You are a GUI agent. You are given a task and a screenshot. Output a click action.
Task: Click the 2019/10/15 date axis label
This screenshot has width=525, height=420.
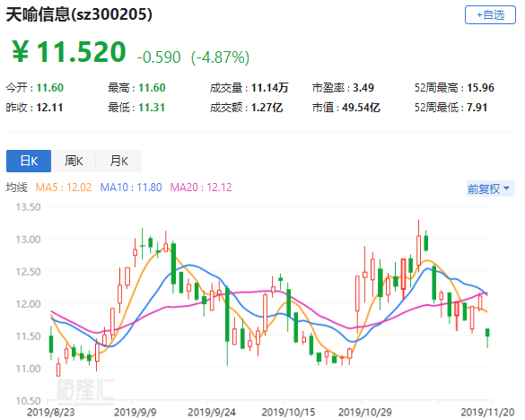pyautogui.click(x=288, y=412)
